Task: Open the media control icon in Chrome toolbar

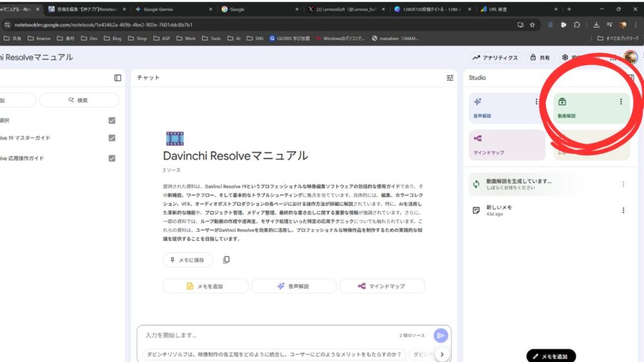Action: pos(609,25)
